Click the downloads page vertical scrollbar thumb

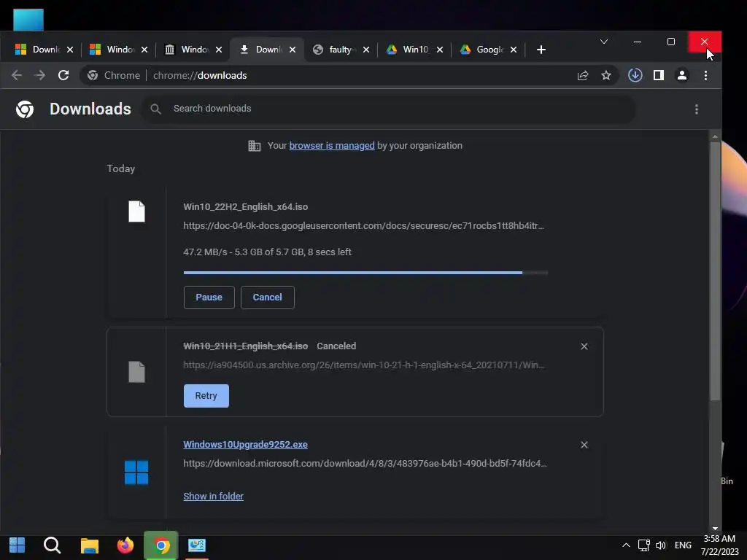coord(715,271)
